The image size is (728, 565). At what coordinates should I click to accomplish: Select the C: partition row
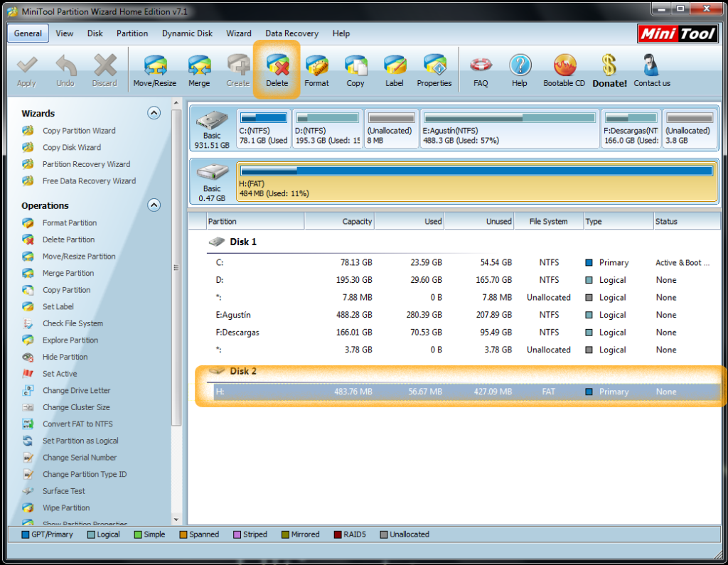coord(464,263)
